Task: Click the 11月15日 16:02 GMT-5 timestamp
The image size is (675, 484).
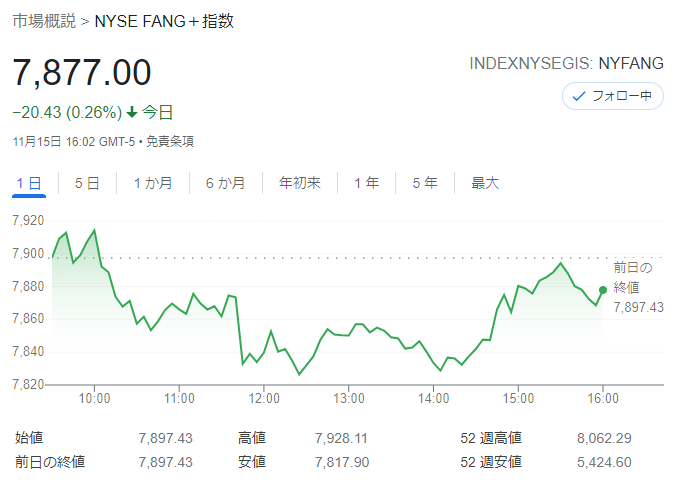Action: (74, 141)
